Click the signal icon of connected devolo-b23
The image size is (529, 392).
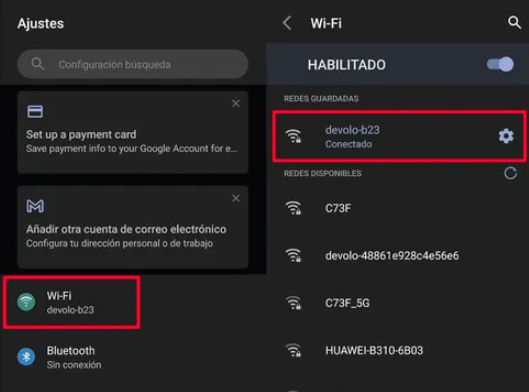coord(293,136)
